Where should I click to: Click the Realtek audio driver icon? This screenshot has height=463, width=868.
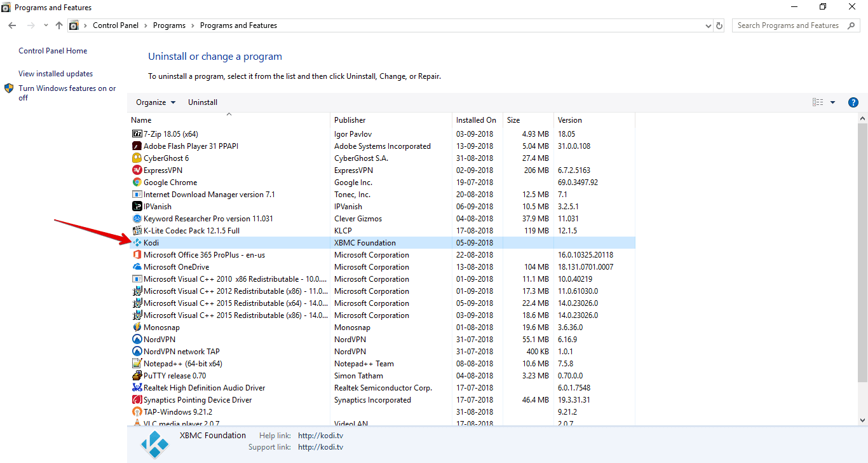[x=137, y=388]
